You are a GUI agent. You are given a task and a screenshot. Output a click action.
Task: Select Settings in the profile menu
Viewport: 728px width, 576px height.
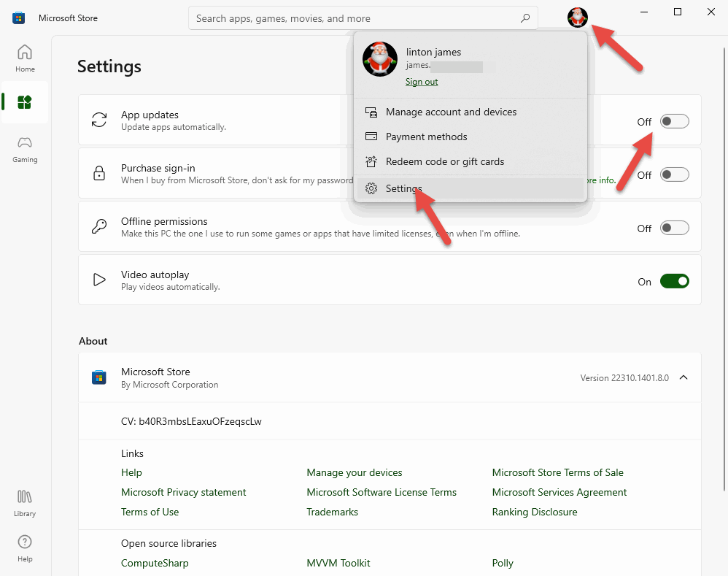[x=471, y=188]
